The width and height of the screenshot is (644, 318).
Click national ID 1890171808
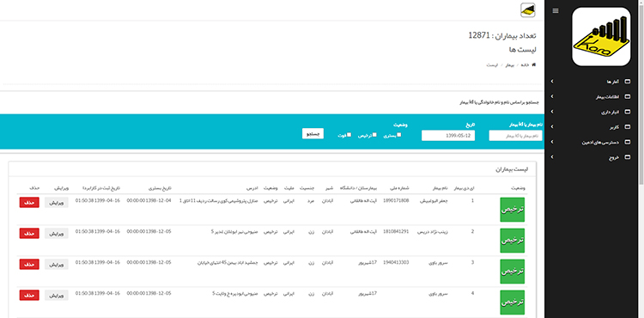click(x=396, y=200)
